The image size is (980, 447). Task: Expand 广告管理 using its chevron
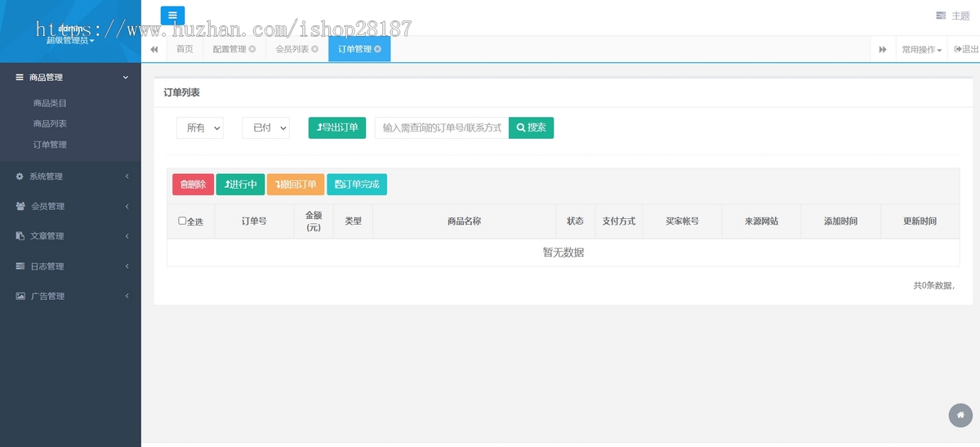pyautogui.click(x=127, y=296)
